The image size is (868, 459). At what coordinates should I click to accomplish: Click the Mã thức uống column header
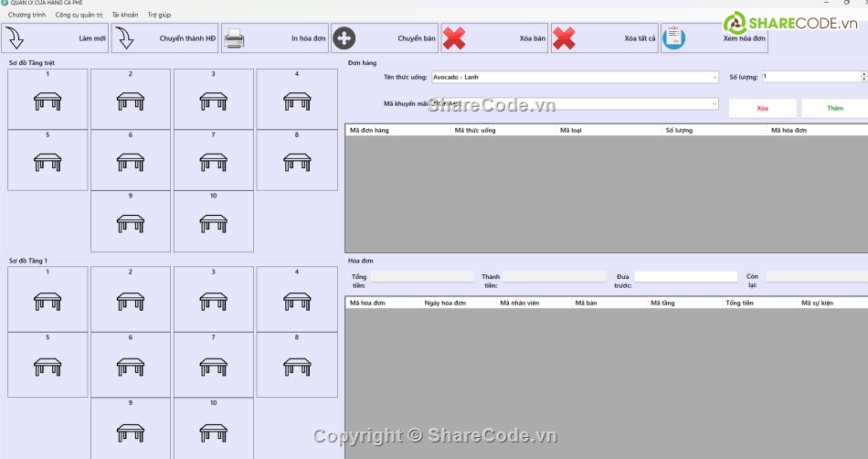coord(475,131)
